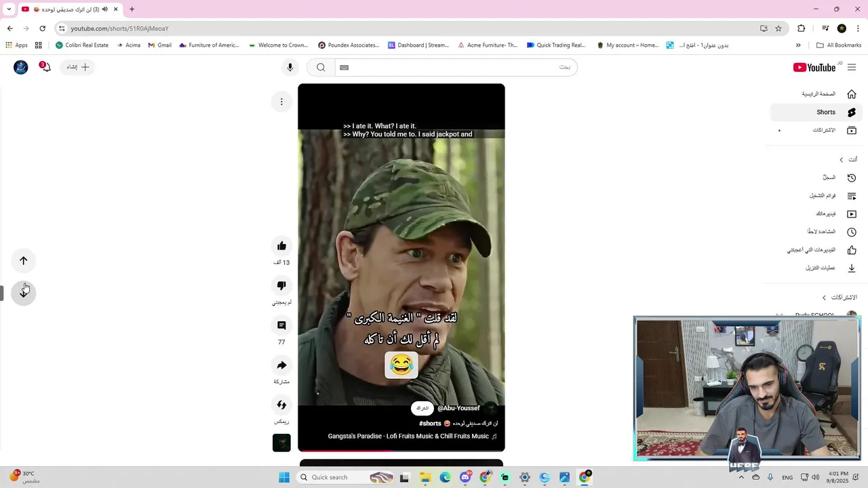Reload the page in Chrome
The width and height of the screenshot is (868, 488).
[x=42, y=28]
